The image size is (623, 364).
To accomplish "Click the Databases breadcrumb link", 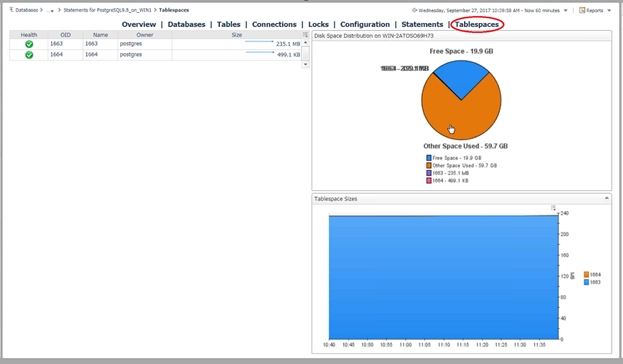I will click(27, 10).
